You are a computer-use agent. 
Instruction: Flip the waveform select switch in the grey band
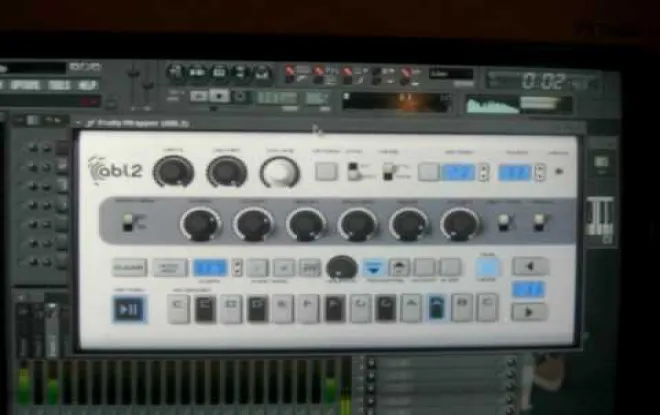coord(128,222)
